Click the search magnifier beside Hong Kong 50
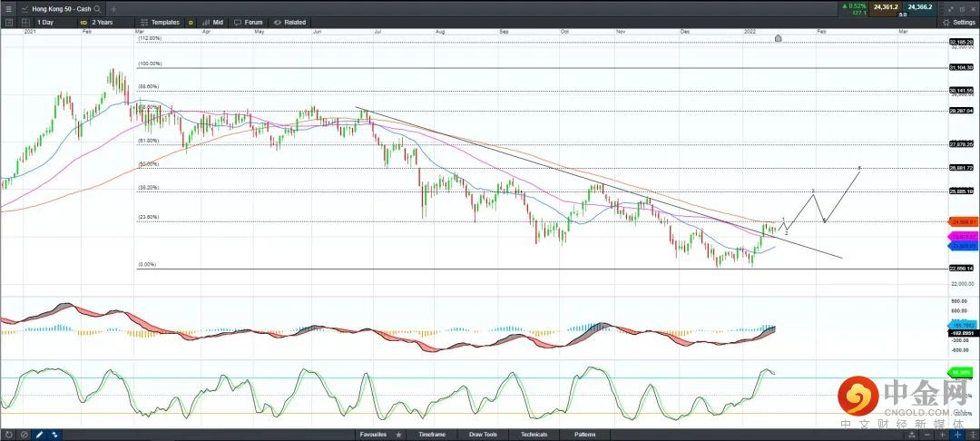The height and width of the screenshot is (441, 980). (97, 8)
